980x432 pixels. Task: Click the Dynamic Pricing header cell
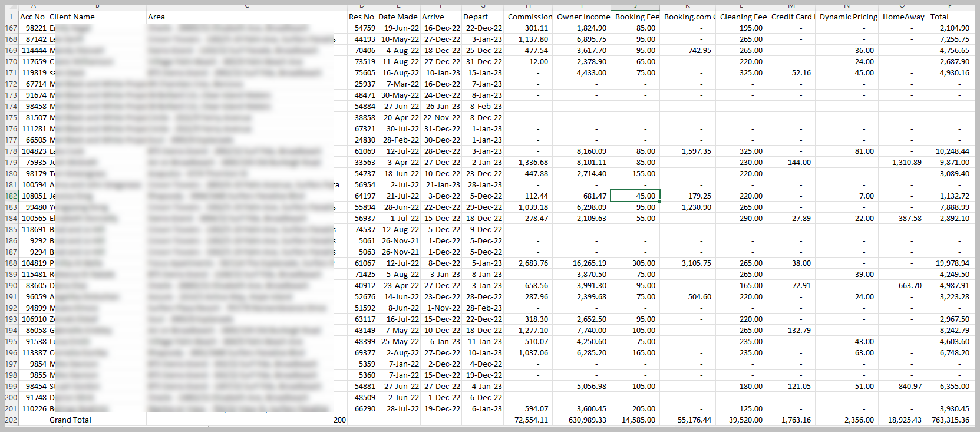click(847, 17)
